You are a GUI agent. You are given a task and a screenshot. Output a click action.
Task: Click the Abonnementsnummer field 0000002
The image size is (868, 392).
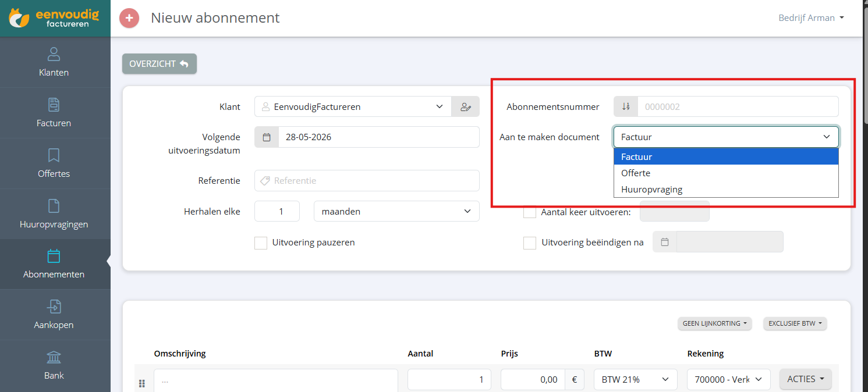[738, 106]
